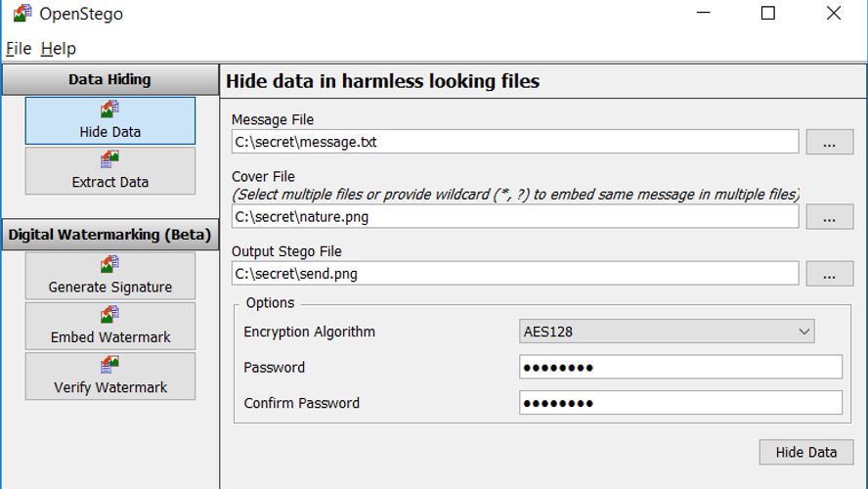The width and height of the screenshot is (868, 489).
Task: Open the Help menu
Action: point(58,48)
